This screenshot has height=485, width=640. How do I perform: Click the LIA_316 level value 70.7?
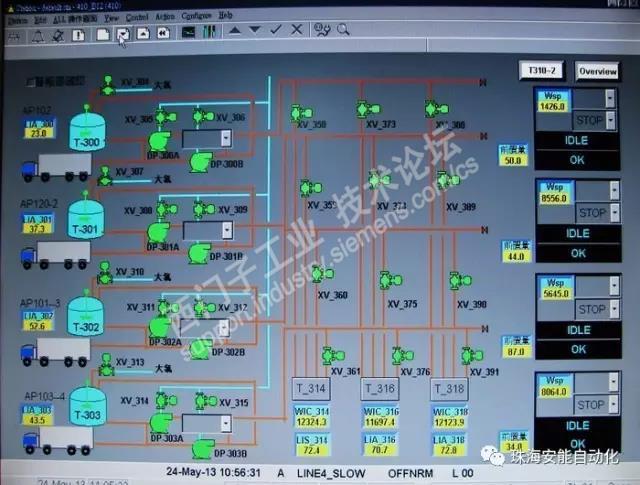click(380, 449)
